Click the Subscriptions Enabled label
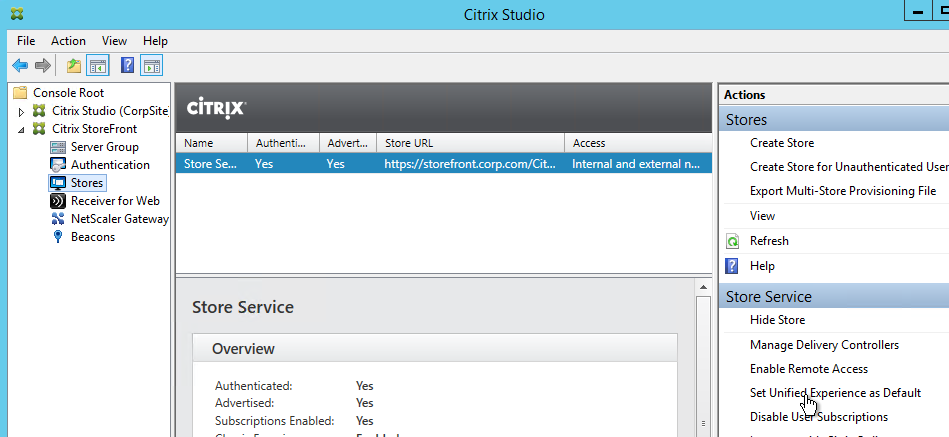Screen dimensions: 949x437 click(x=274, y=421)
